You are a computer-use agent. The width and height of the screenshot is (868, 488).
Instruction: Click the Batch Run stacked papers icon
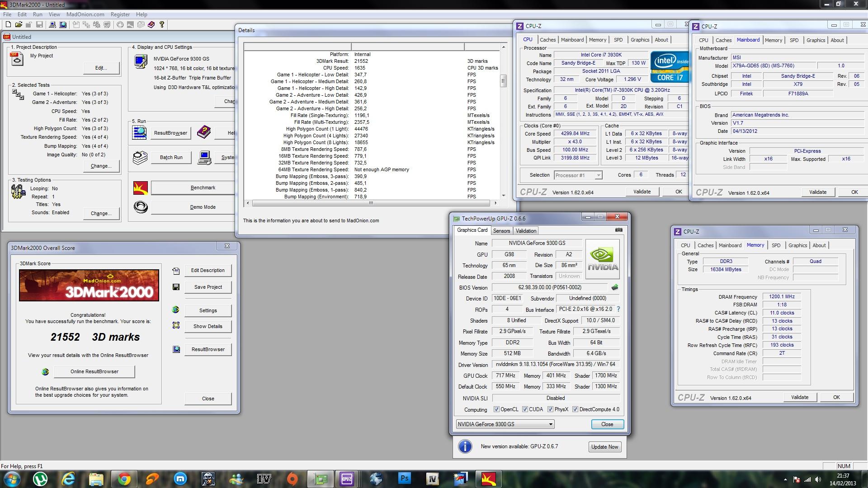140,157
